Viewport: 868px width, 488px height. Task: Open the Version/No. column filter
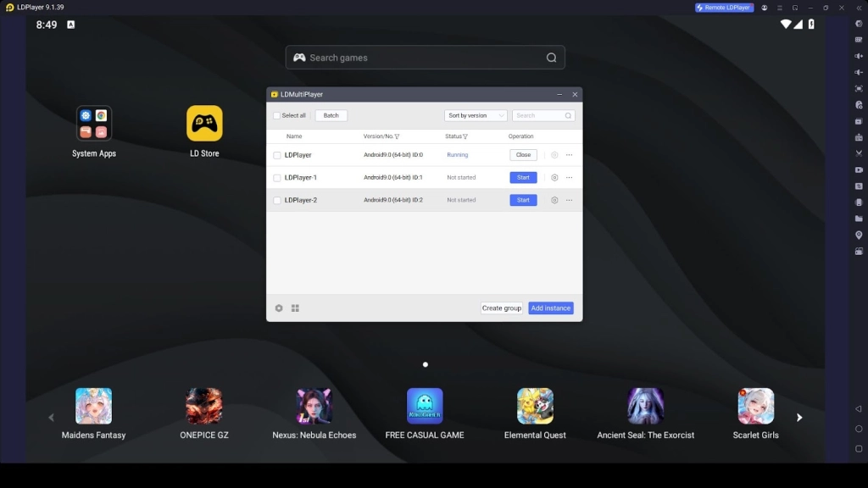point(397,136)
